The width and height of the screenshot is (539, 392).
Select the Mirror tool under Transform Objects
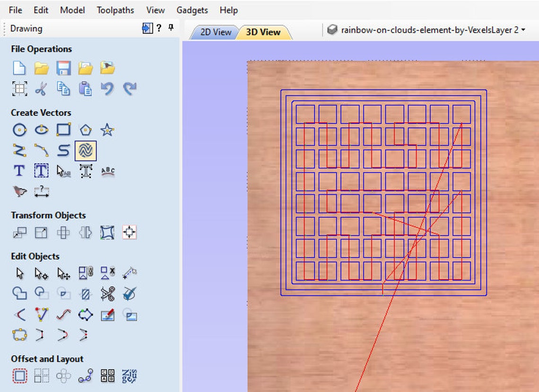tap(86, 233)
